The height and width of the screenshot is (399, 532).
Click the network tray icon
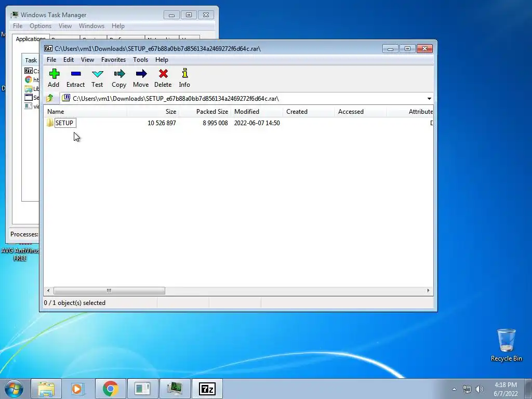point(467,389)
